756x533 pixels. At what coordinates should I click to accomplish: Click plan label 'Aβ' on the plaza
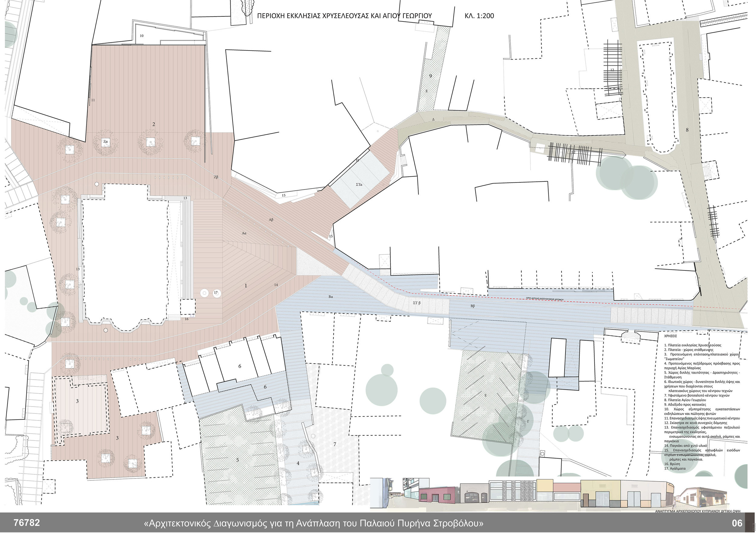point(271,220)
